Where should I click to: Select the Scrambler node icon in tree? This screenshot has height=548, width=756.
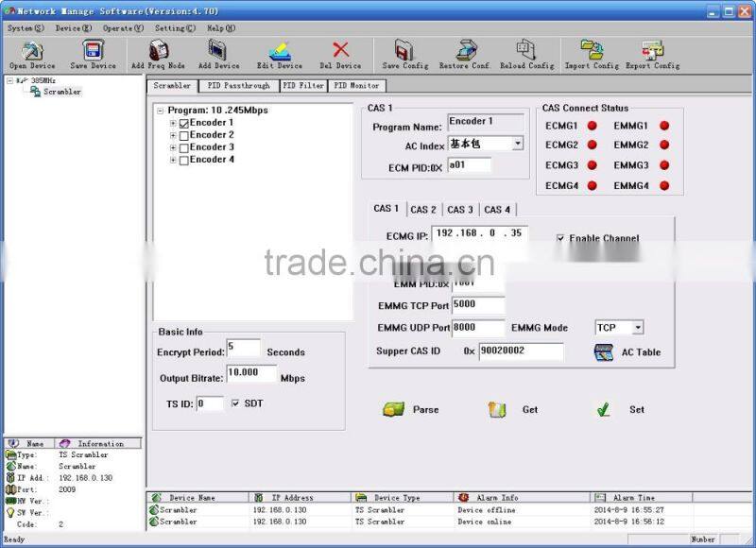tap(35, 92)
